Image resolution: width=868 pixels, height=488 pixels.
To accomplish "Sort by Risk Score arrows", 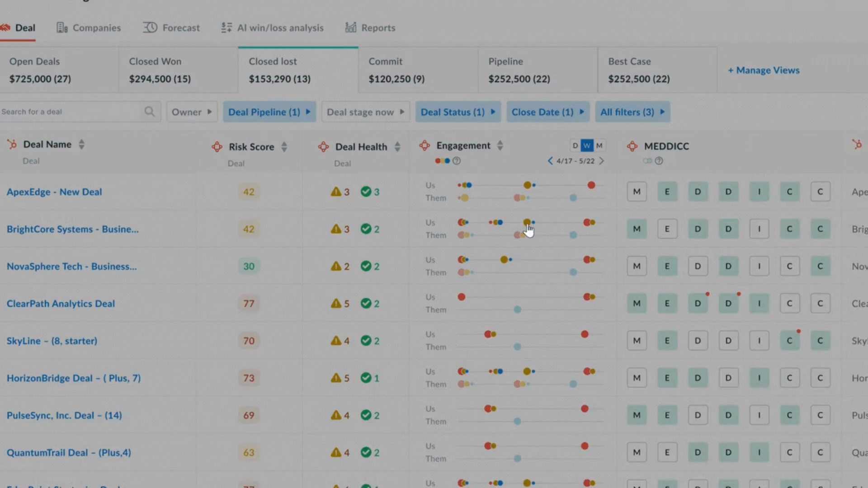I will [x=284, y=147].
